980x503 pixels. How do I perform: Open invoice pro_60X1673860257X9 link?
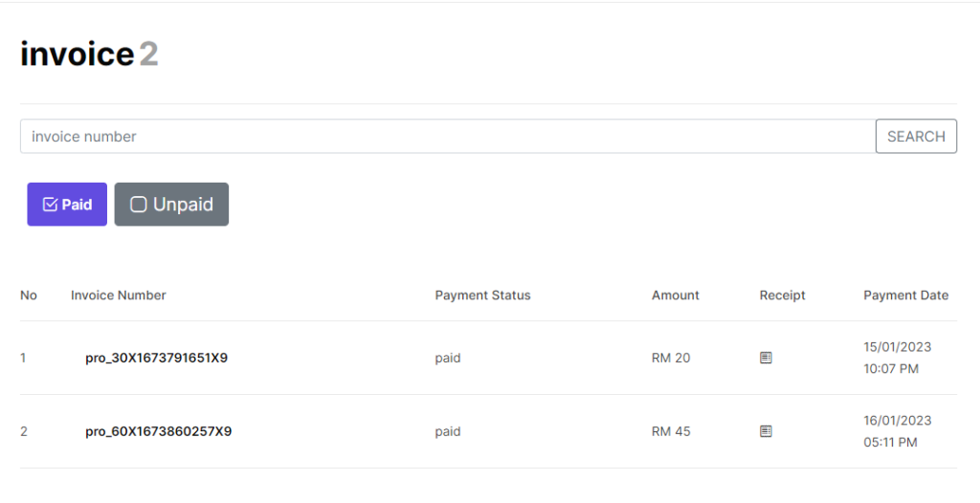158,431
